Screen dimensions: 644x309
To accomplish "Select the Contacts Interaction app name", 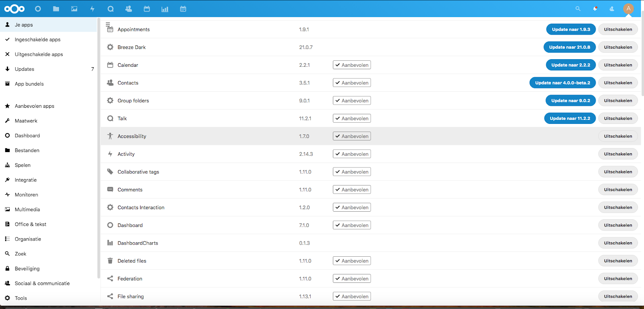I will point(141,208).
